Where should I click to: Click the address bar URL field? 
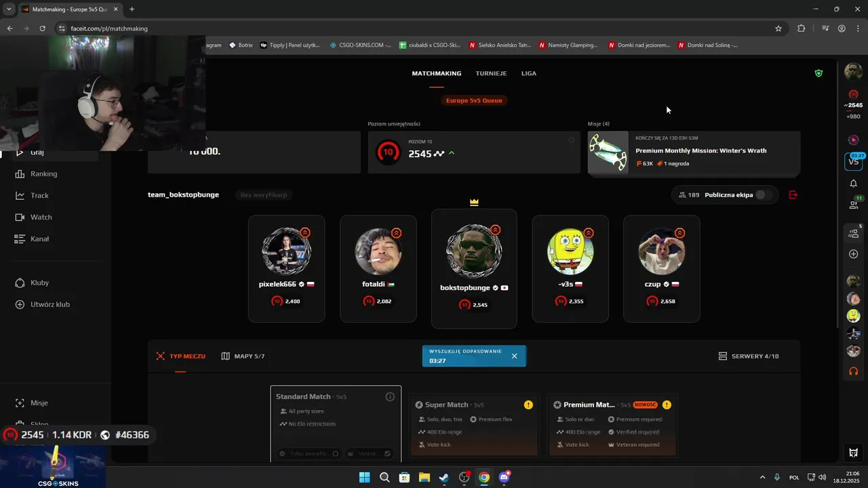point(414,28)
